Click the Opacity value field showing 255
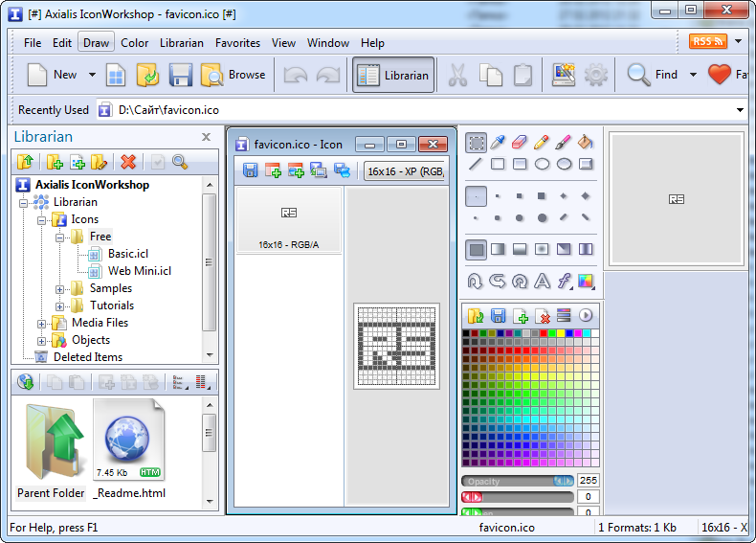756x543 pixels. click(589, 480)
